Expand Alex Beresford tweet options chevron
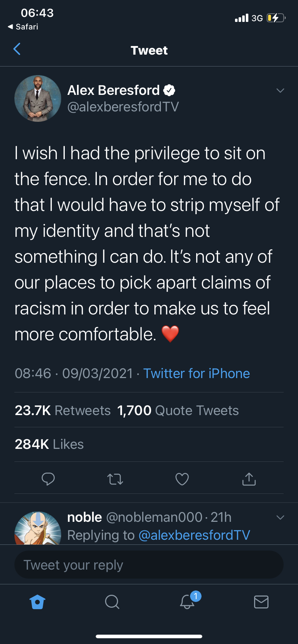The image size is (298, 644). coord(280,91)
